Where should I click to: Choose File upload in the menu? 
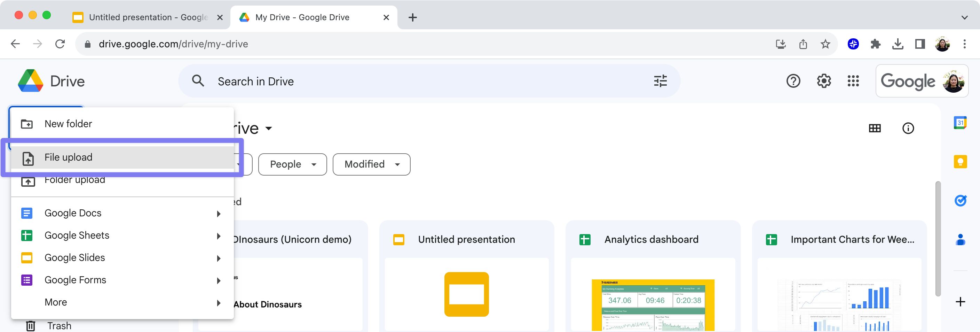pyautogui.click(x=122, y=157)
